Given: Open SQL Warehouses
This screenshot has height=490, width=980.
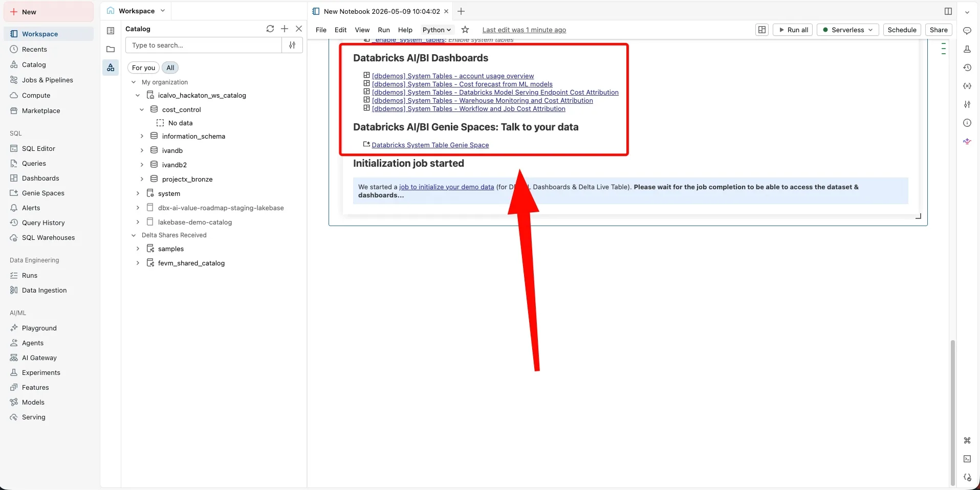Looking at the screenshot, I should click(48, 237).
